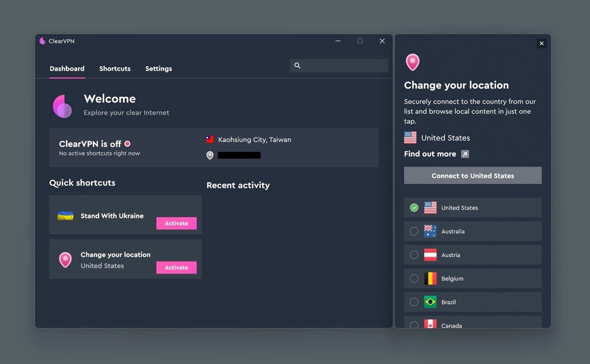Click the US flag beside the United States heading
The image size is (590, 364).
[x=410, y=138]
